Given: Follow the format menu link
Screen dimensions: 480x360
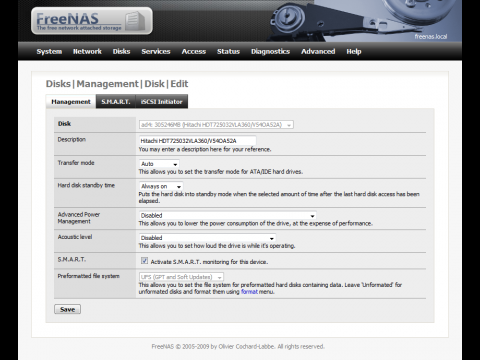Looking at the screenshot, I should 249,292.
